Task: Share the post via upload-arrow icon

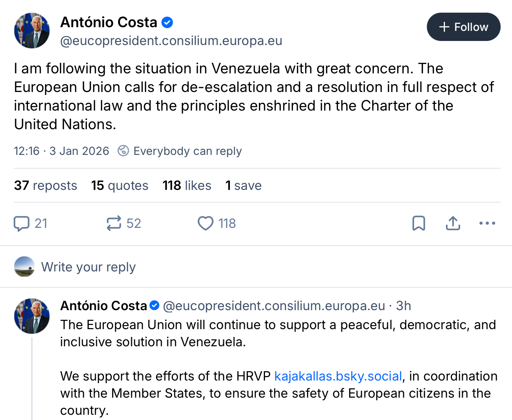Action: tap(453, 223)
